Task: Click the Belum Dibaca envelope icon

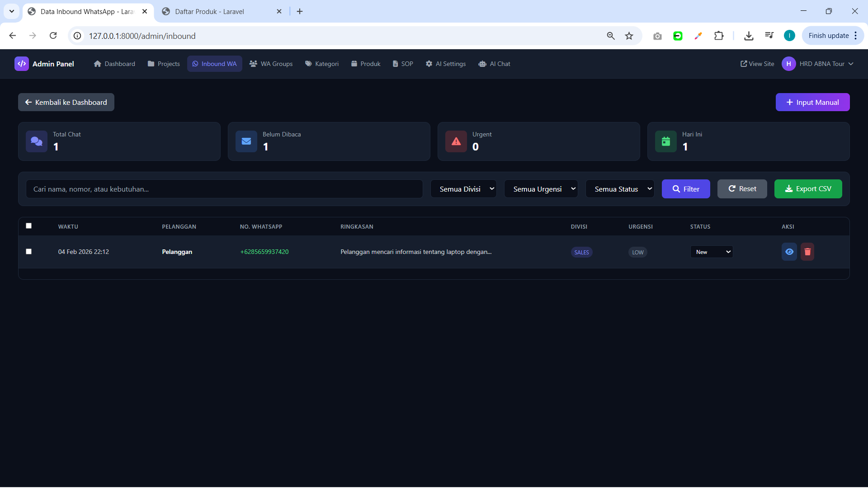Action: [x=246, y=141]
